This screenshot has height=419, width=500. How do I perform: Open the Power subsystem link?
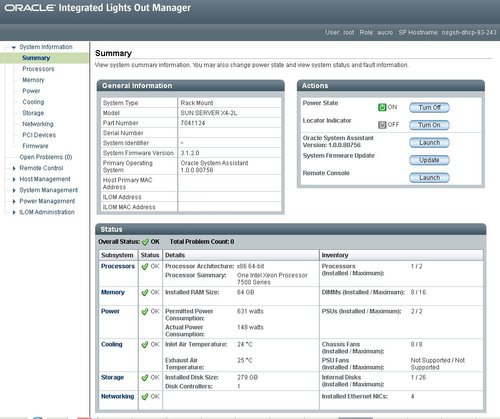click(110, 311)
